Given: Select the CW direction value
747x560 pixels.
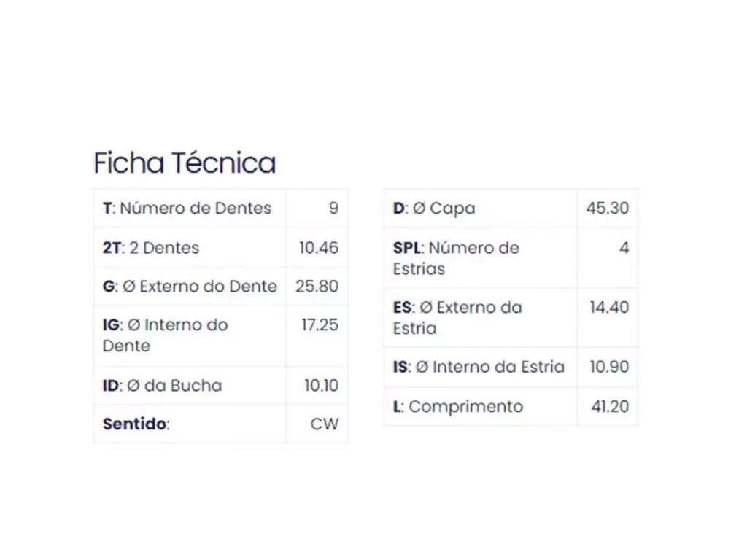Looking at the screenshot, I should click(325, 424).
